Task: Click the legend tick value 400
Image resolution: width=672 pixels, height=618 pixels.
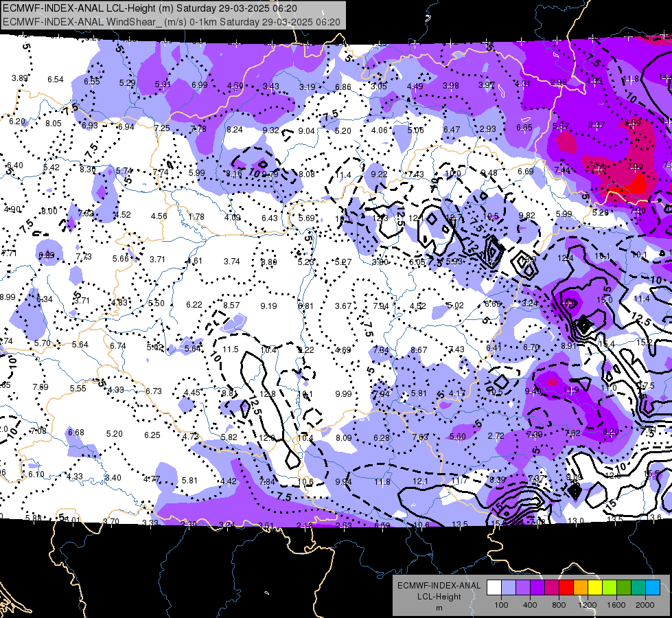Action: tap(530, 605)
